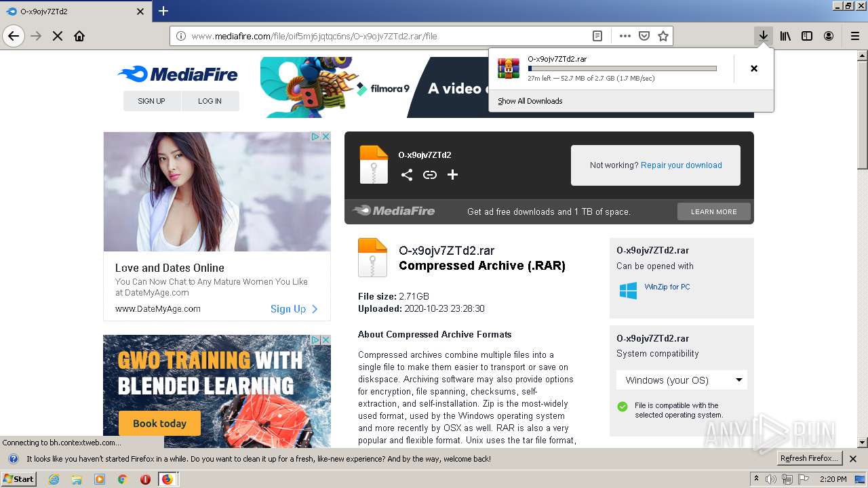Screen dimensions: 868x488
Task: Click the RAR file icon beside title
Action: tap(372, 258)
